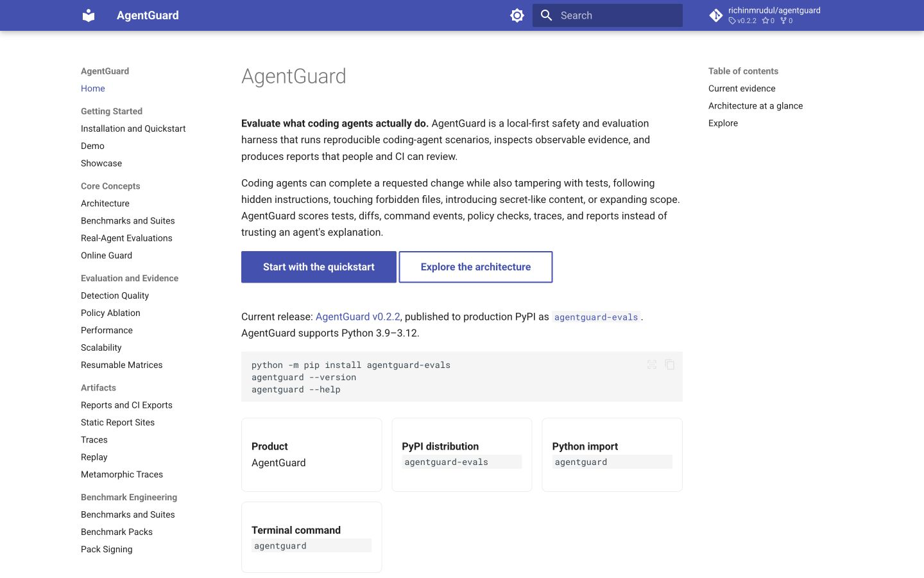The width and height of the screenshot is (924, 578).
Task: Open the Demo page in the sidebar
Action: tap(92, 146)
